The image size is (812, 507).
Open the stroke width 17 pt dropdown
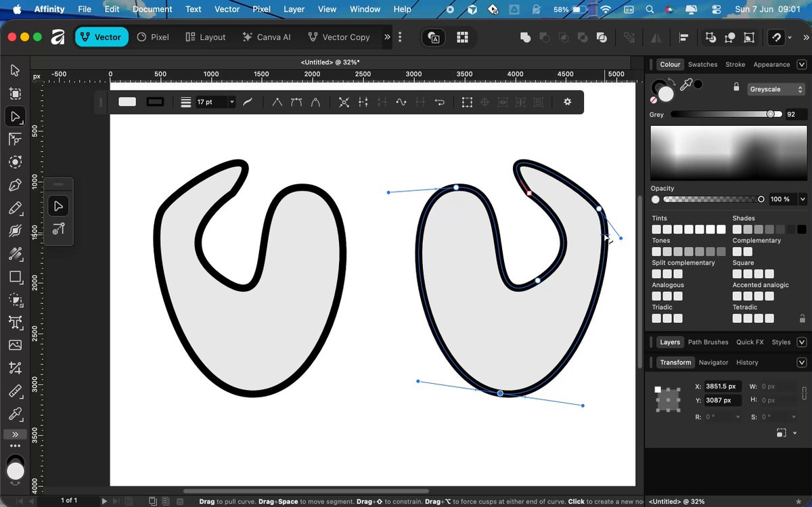pyautogui.click(x=231, y=102)
